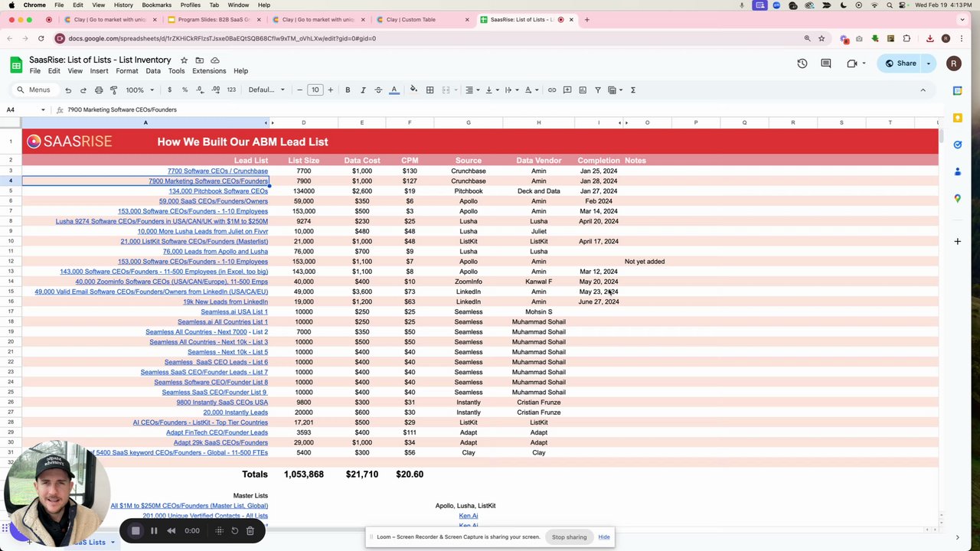This screenshot has width=980, height=551.
Task: Toggle bold formatting
Action: click(x=348, y=90)
